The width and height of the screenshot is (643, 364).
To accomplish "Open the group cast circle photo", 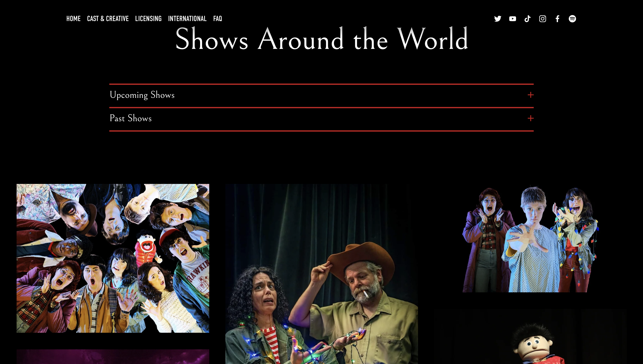I will [x=113, y=258].
